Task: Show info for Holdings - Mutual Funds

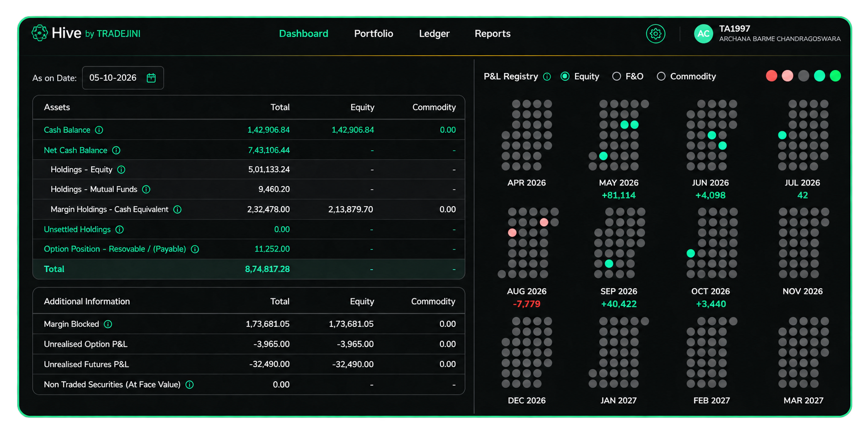Action: tap(146, 189)
